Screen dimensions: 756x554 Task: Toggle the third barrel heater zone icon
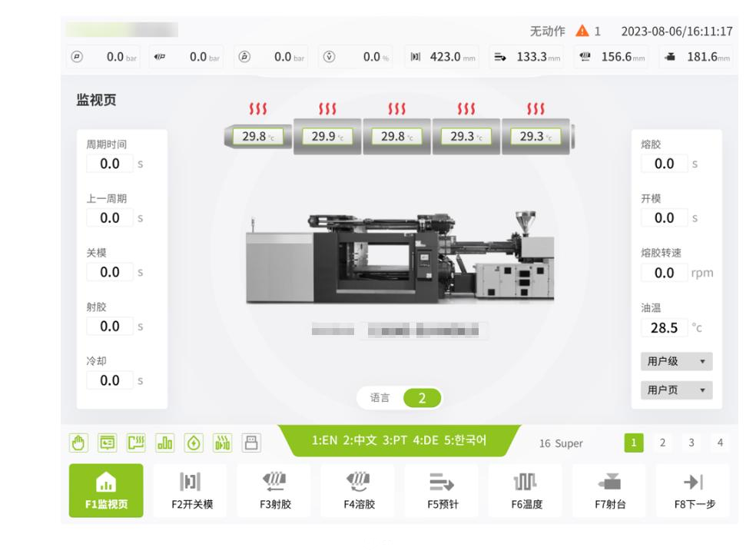396,110
